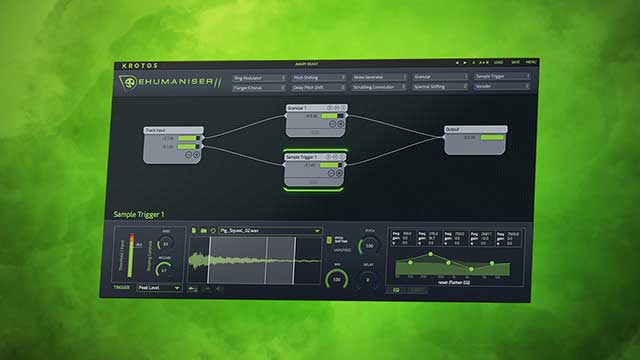640x360 pixels.
Task: Click the HOLD knob
Action: 166,244
